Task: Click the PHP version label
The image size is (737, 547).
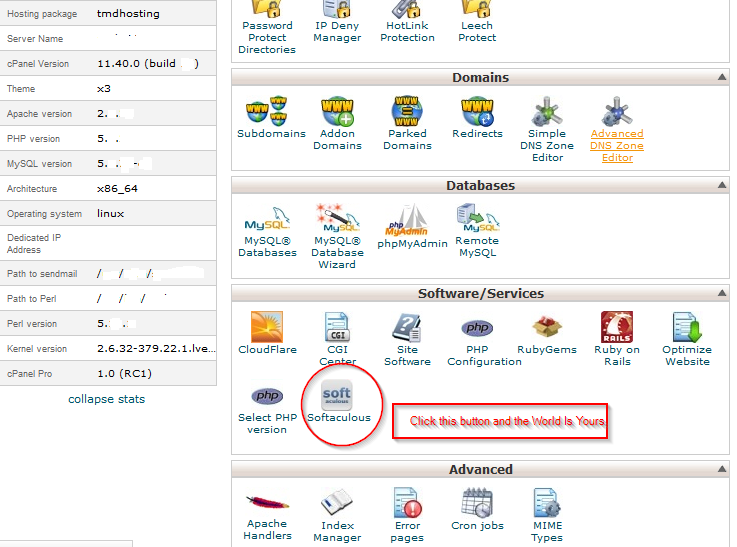Action: pyautogui.click(x=33, y=139)
